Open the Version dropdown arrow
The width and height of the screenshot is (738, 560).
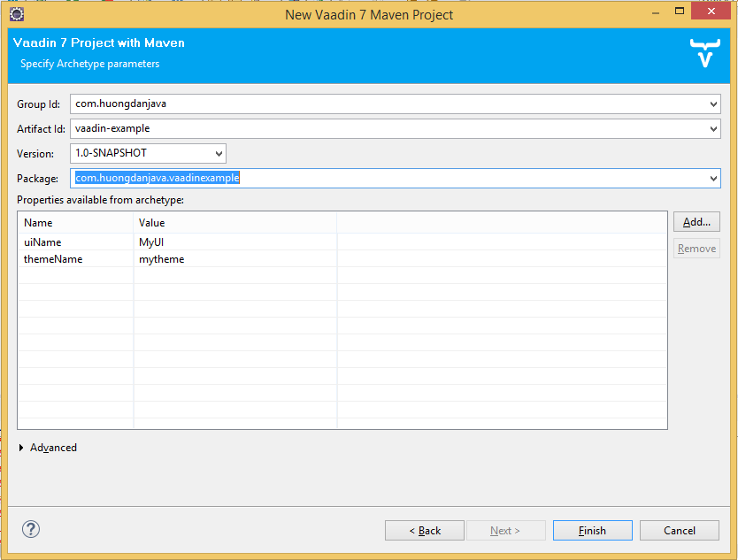219,154
